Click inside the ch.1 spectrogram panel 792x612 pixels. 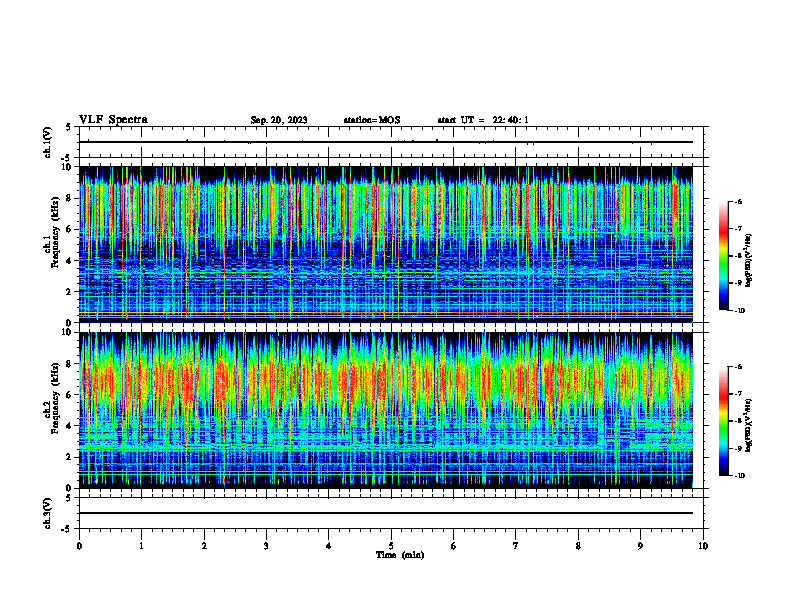(386, 244)
